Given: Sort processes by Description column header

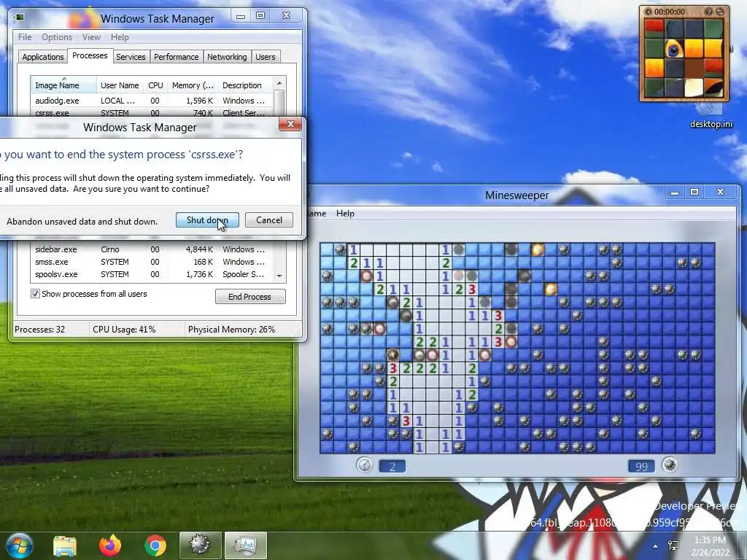Looking at the screenshot, I should pyautogui.click(x=245, y=85).
